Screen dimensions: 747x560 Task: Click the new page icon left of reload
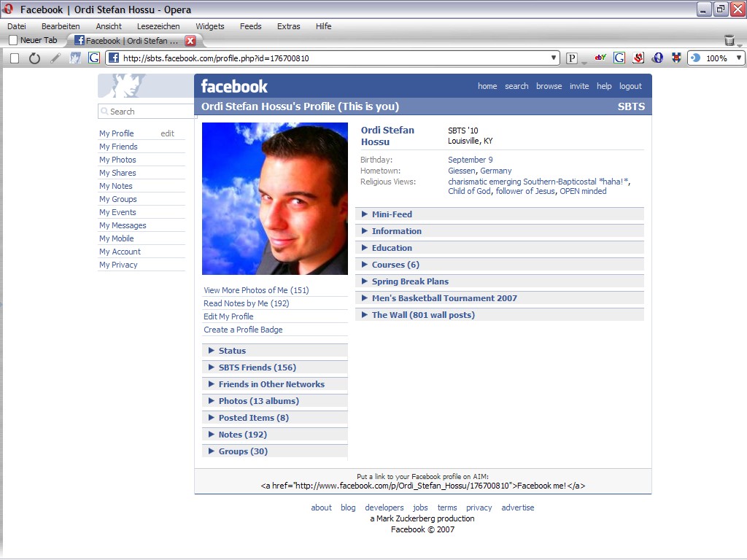(x=15, y=58)
